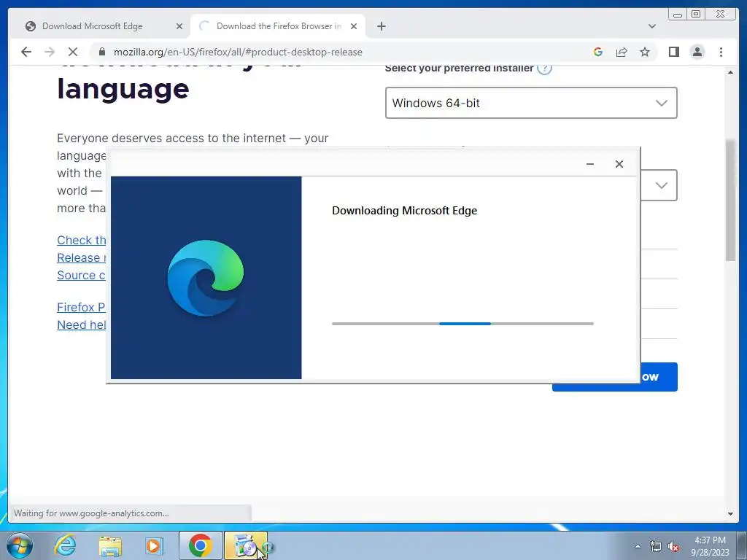747x560 pixels.
Task: Show hidden tray icons arrow
Action: coord(638,546)
